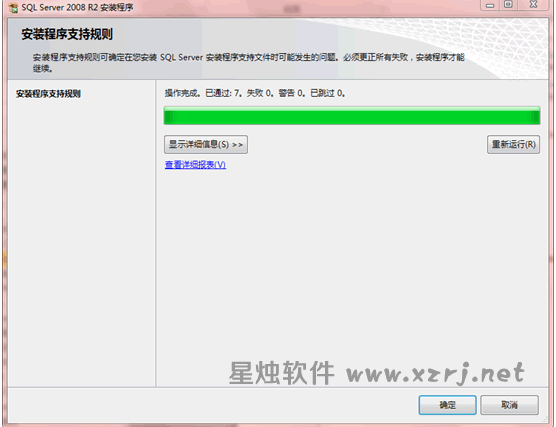Click the SQL Server 2008 R2 安装程序 title text
556x427 pixels.
click(78, 7)
